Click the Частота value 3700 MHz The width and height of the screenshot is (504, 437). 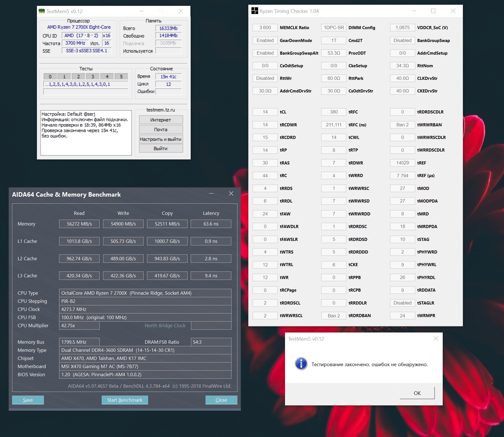75,43
